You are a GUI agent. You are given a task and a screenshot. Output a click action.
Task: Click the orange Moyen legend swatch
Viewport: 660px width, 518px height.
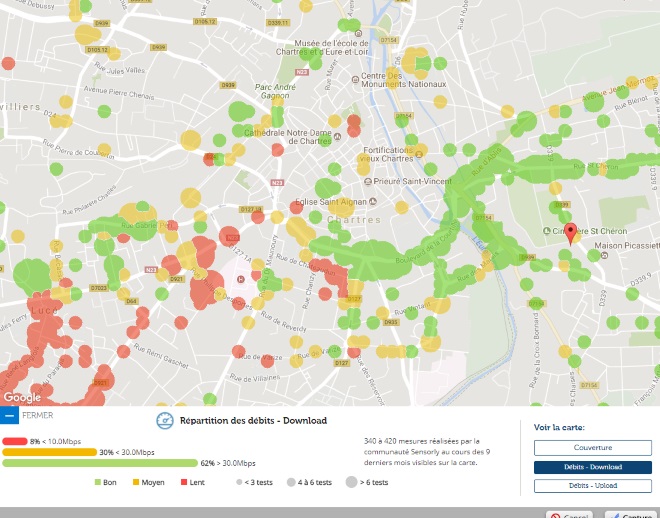coord(136,482)
